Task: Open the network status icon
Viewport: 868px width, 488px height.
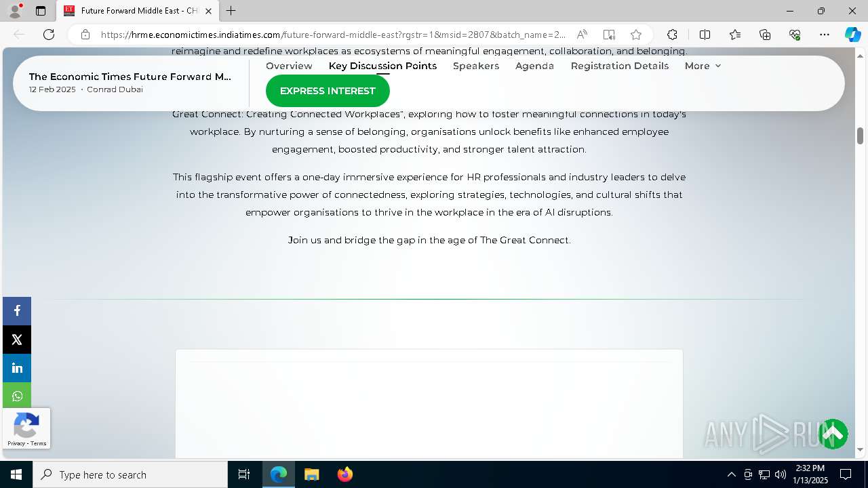Action: click(x=764, y=474)
